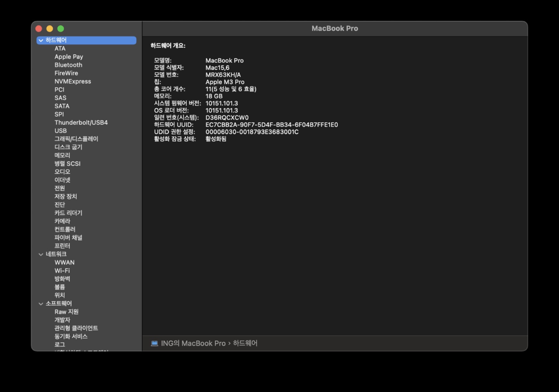Select 파이버 채널 in the sidebar
Viewport: 559px width, 392px height.
tap(68, 238)
